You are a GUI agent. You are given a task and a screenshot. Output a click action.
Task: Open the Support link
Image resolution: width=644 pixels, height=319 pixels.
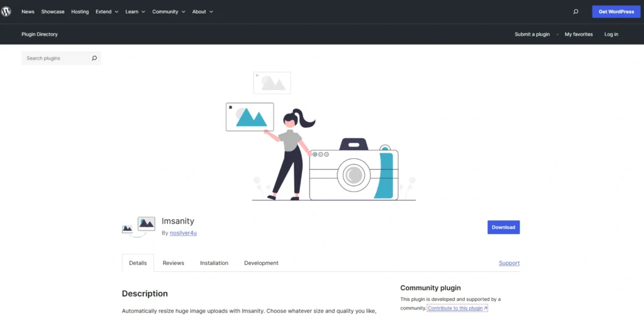(509, 263)
